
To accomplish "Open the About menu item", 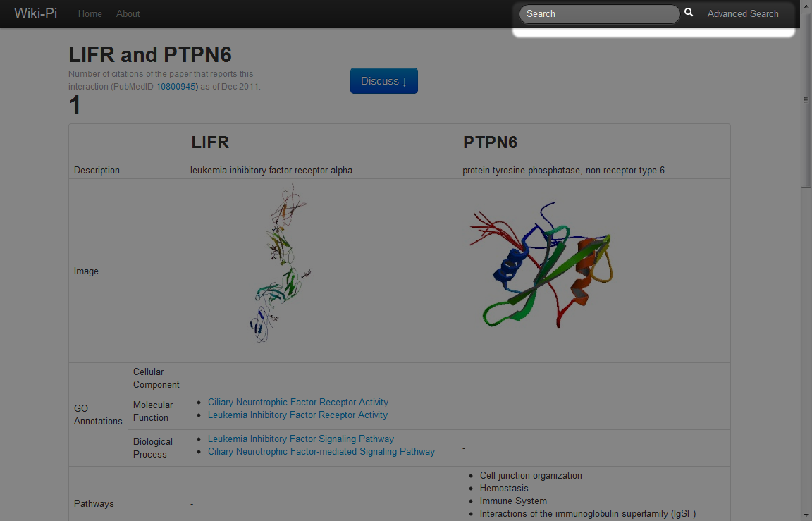I will click(x=128, y=14).
